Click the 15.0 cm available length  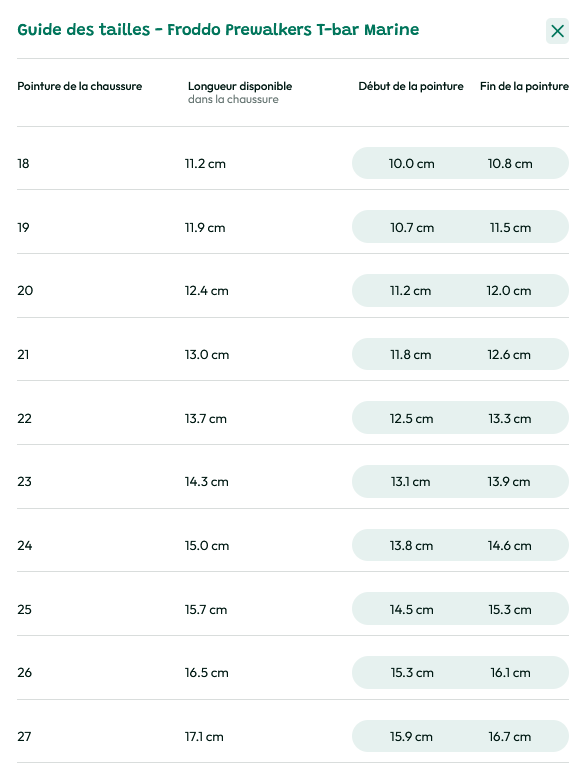pyautogui.click(x=207, y=546)
